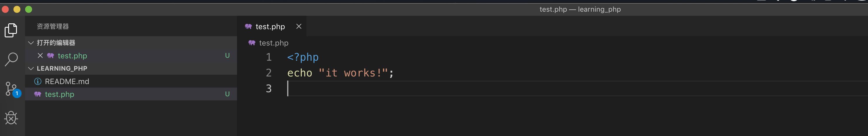Open README.md from the file tree
Screen dimensions: 868x136
coord(67,81)
